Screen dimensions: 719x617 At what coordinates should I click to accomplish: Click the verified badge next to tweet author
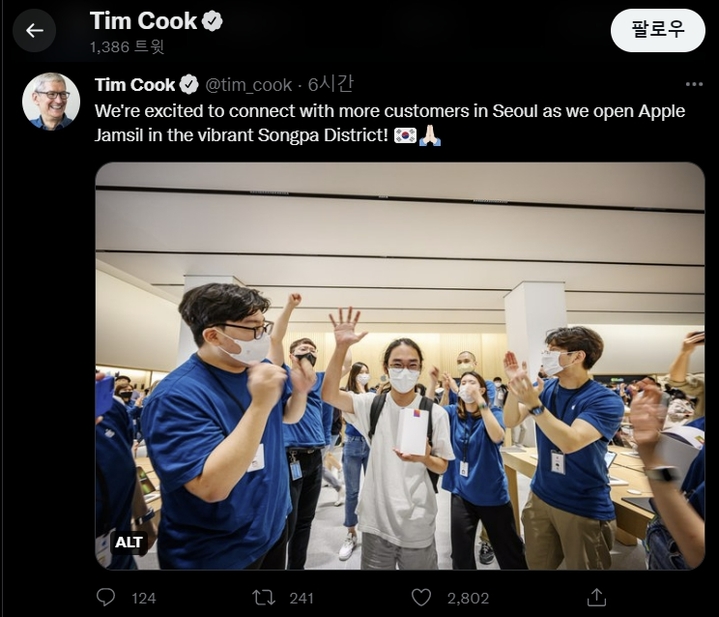[x=188, y=85]
